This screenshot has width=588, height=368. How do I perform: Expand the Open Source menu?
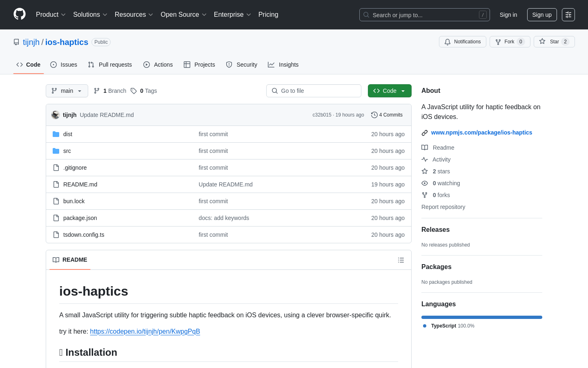(184, 15)
